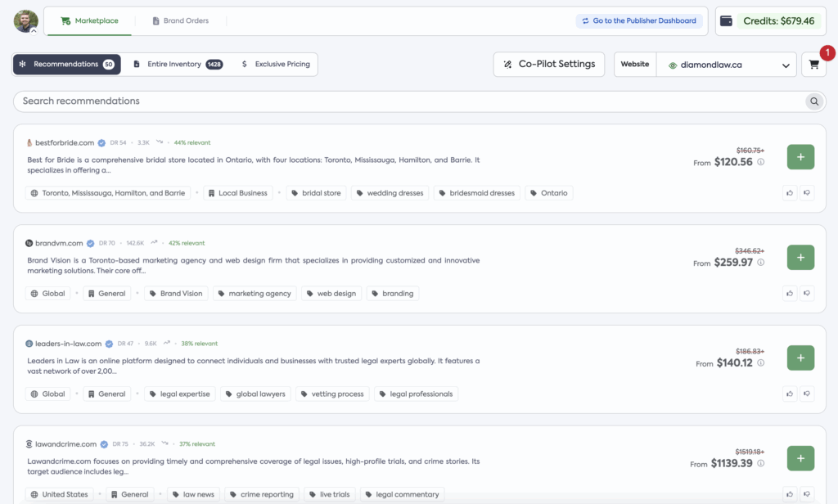This screenshot has width=838, height=504.
Task: Open the bestforbride.com listing link
Action: point(64,142)
